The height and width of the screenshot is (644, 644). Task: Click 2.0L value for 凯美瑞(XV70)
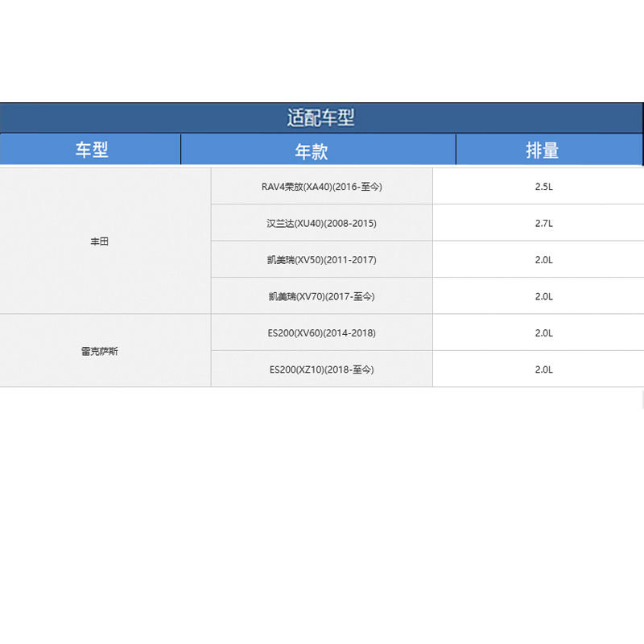(x=543, y=296)
